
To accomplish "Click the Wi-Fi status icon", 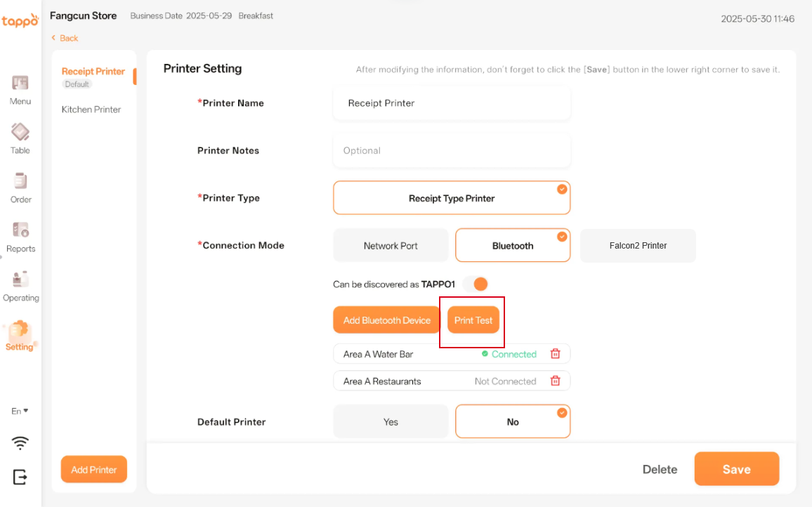I will click(20, 443).
